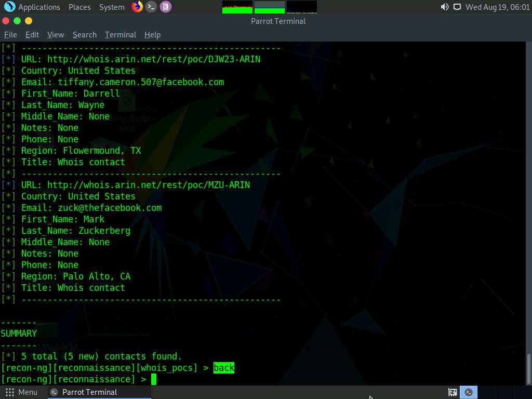Click 'Last_Name: Wayne' line
532x399 pixels.
63,105
